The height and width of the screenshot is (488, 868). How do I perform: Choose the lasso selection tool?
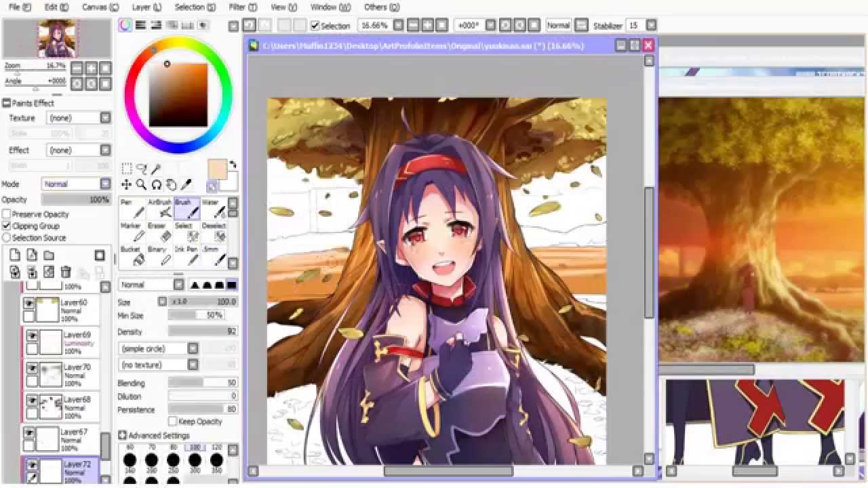click(142, 168)
